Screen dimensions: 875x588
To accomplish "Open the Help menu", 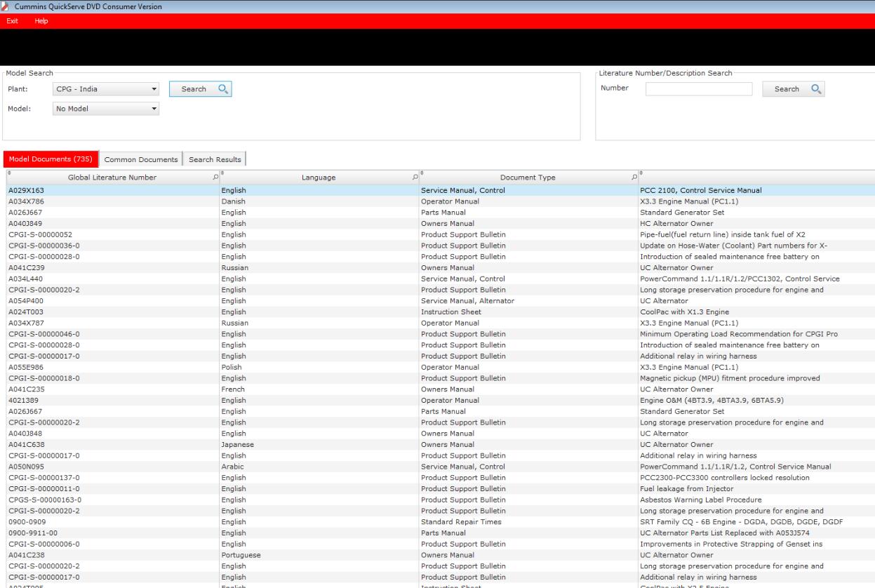I will (x=41, y=22).
